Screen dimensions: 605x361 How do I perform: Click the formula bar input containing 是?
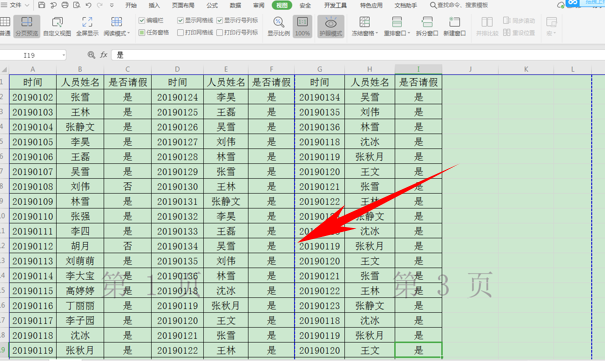click(x=358, y=55)
